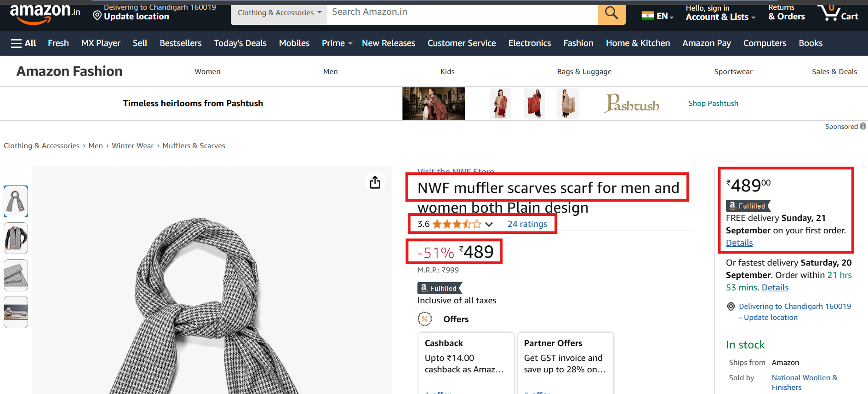Click the Sponsored info icon
Viewport: 868px width, 394px height.
pyautogui.click(x=863, y=126)
